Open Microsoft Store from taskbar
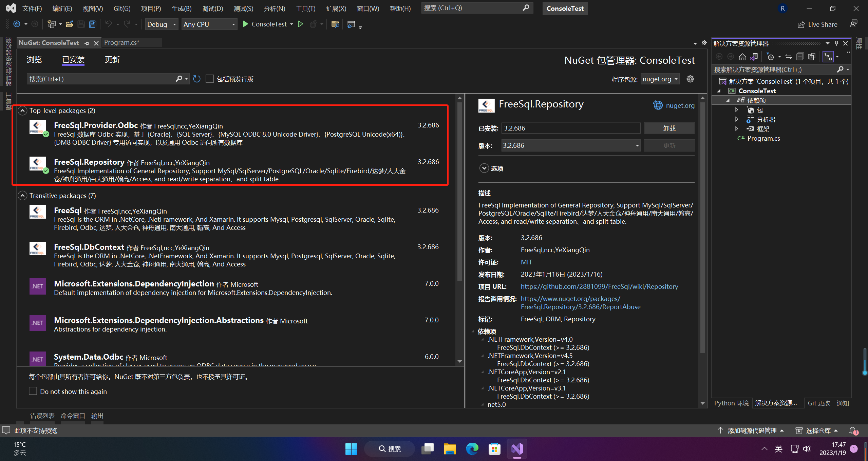This screenshot has height=461, width=868. [x=494, y=449]
